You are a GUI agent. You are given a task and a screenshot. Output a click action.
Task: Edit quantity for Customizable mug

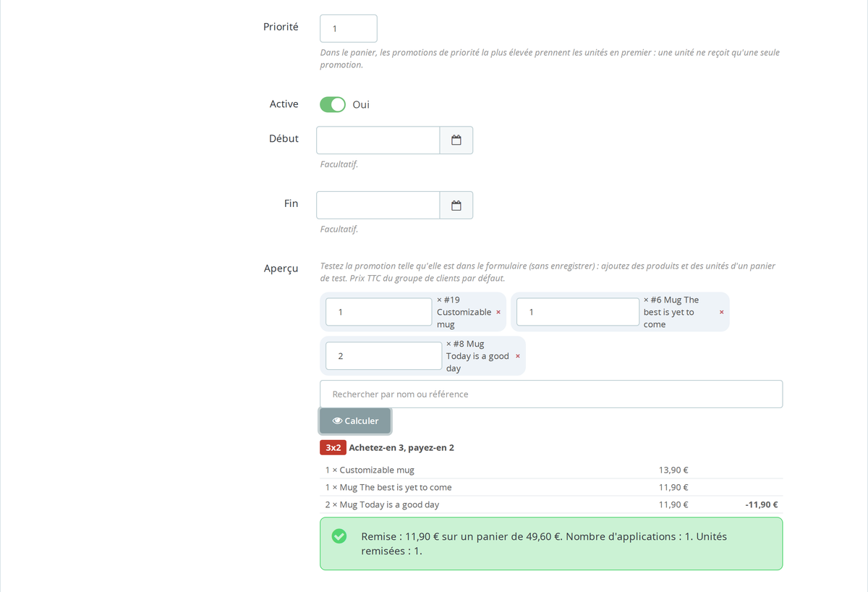(379, 312)
